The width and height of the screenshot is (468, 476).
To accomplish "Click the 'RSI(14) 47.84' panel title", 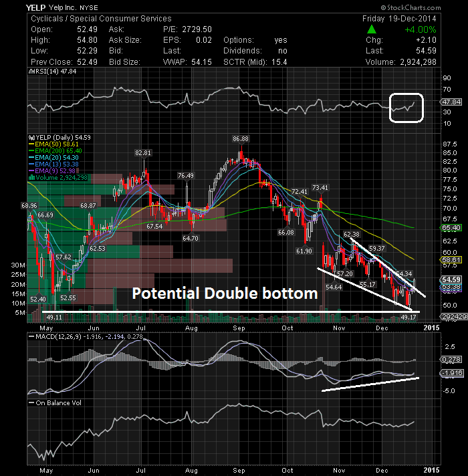I will pyautogui.click(x=56, y=72).
